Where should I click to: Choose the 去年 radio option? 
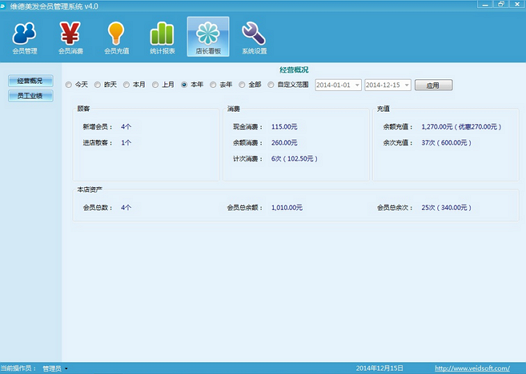[x=213, y=85]
